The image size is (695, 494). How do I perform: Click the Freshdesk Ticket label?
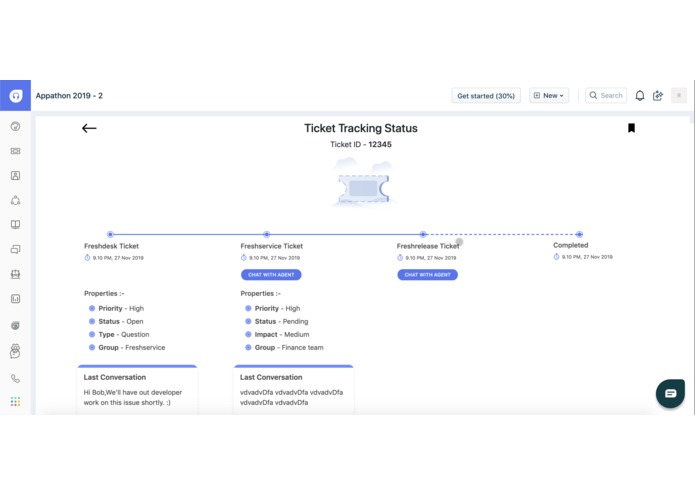coord(112,246)
